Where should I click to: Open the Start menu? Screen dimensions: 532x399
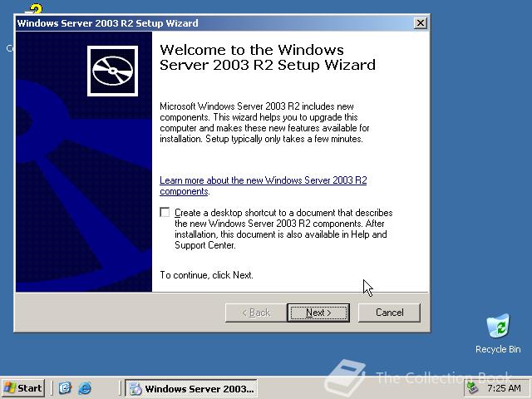(23, 388)
